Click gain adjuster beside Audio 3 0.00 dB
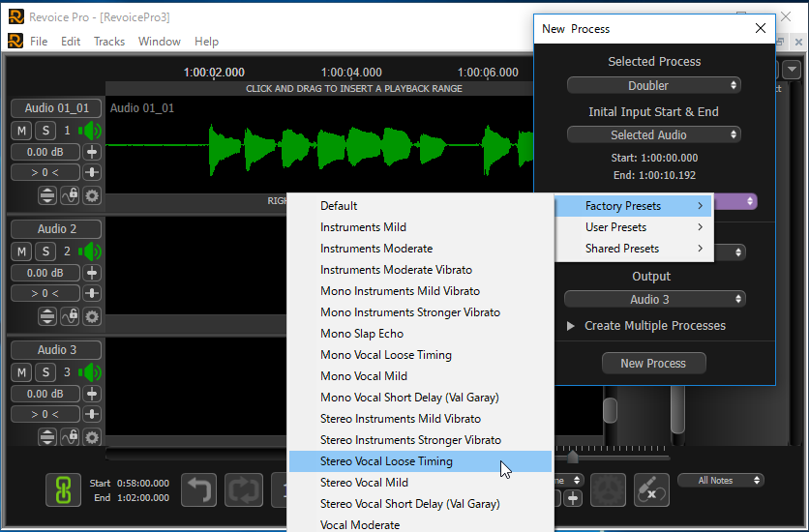 pos(92,394)
